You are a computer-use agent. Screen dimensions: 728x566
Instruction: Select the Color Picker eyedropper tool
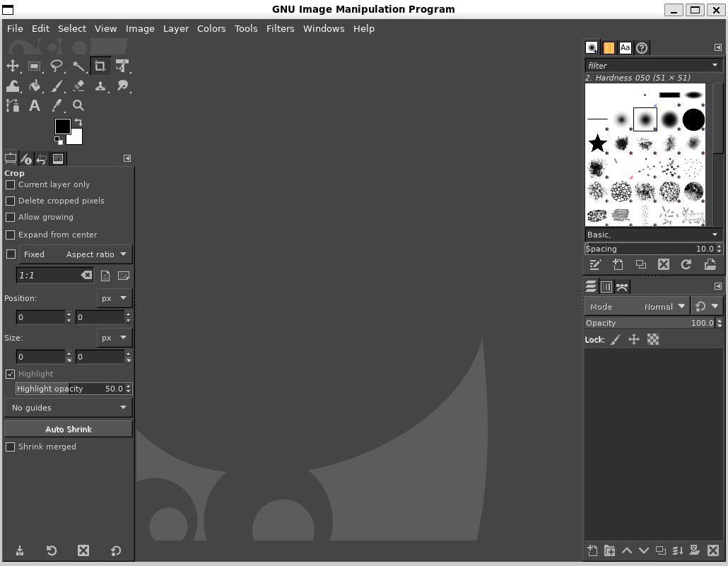[57, 106]
